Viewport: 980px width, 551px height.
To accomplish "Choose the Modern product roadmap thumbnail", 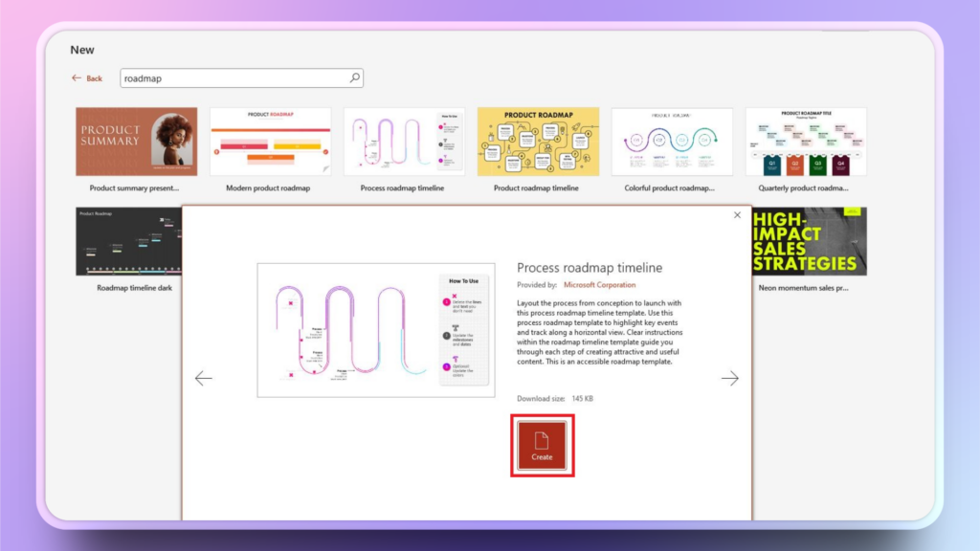I will (x=270, y=142).
